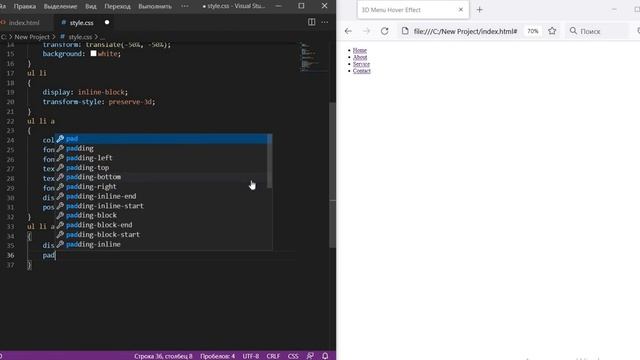The height and width of the screenshot is (360, 640).
Task: Click line number 36 in the gutter
Action: [x=10, y=256]
